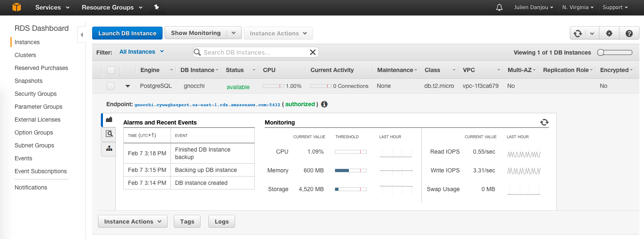The height and width of the screenshot is (239, 644).
Task: Open the Support menu
Action: click(x=615, y=7)
